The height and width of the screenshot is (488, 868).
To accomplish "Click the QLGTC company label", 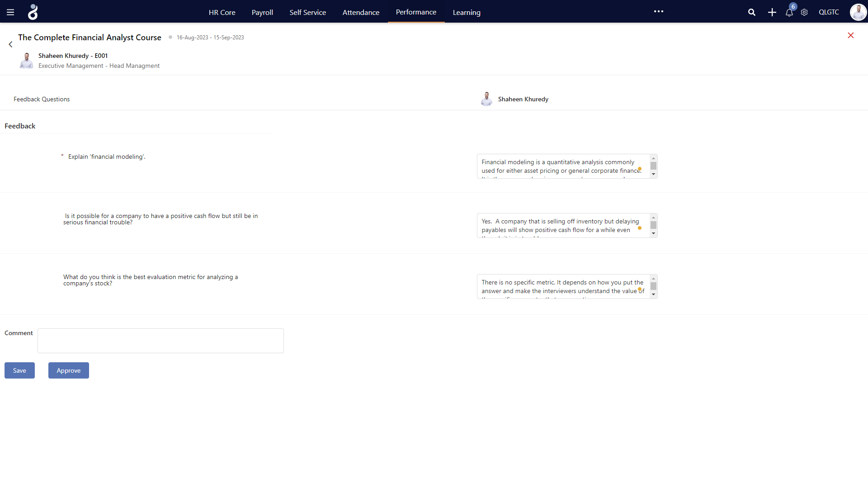I will 829,12.
